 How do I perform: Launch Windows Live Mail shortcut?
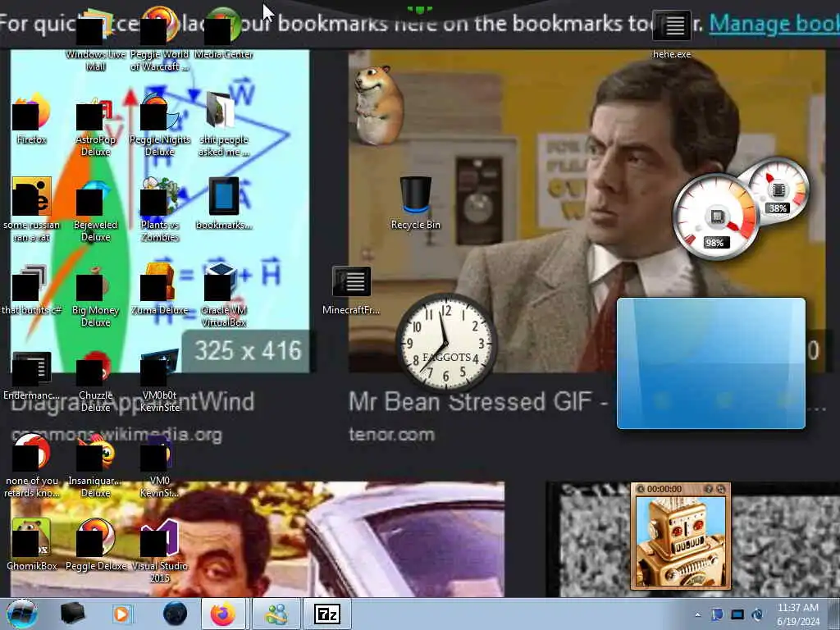click(x=95, y=40)
